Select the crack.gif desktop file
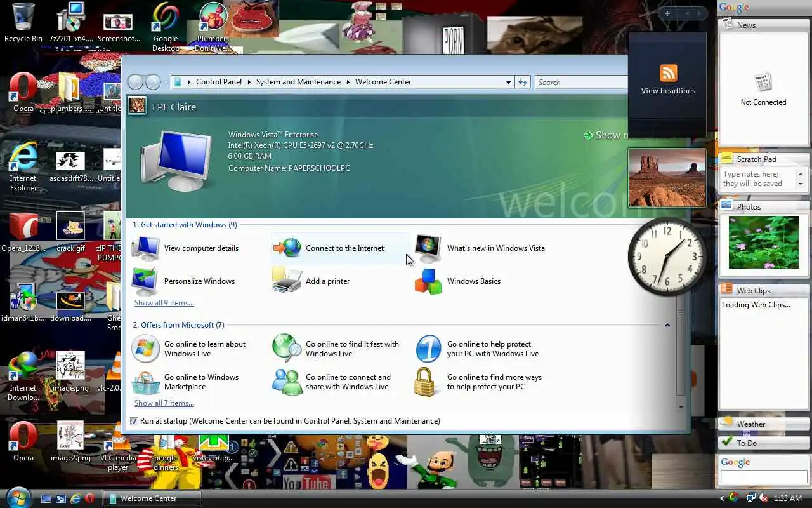This screenshot has height=508, width=812. [70, 232]
